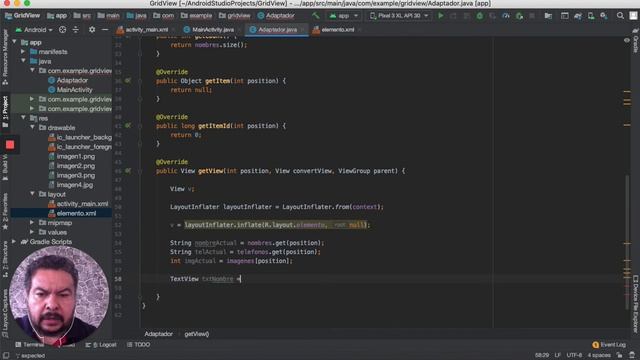Open the Terminal tool window tab
The image size is (640, 360).
(30, 345)
